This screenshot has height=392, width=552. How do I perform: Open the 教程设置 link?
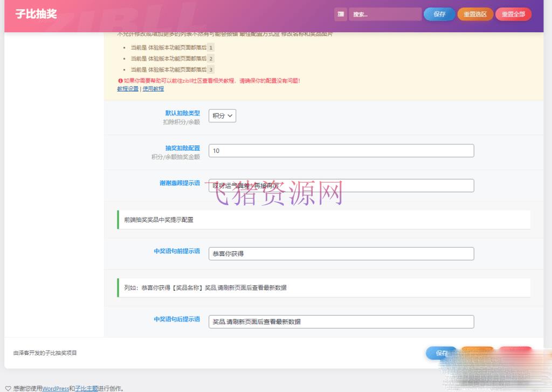click(127, 88)
